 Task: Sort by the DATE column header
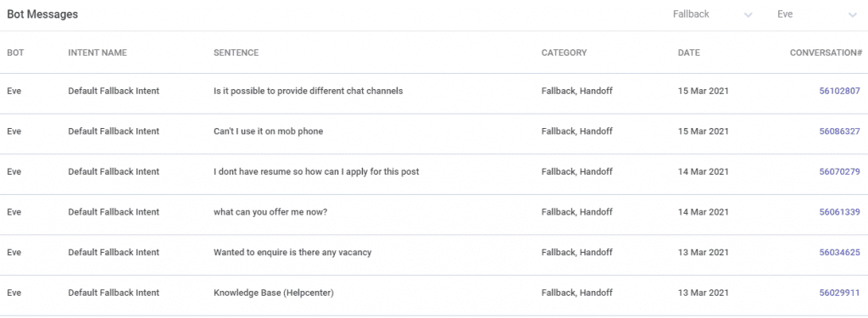tap(688, 53)
